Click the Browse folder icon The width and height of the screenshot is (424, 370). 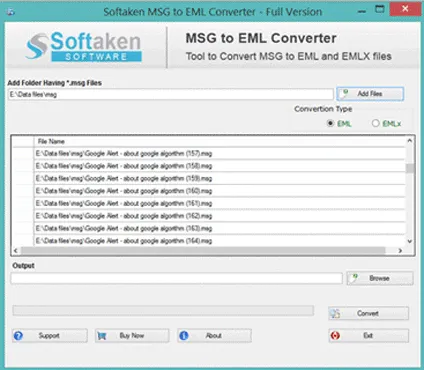[355, 278]
